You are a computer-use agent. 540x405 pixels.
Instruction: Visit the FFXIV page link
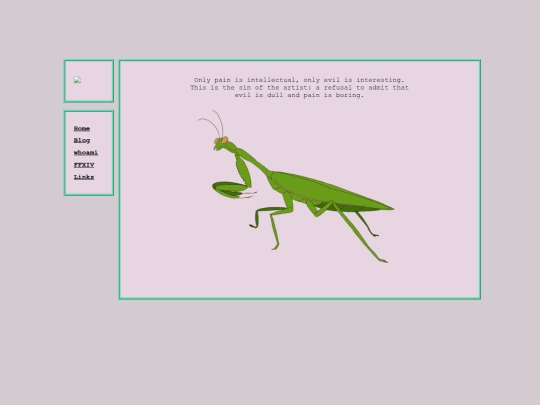click(84, 165)
